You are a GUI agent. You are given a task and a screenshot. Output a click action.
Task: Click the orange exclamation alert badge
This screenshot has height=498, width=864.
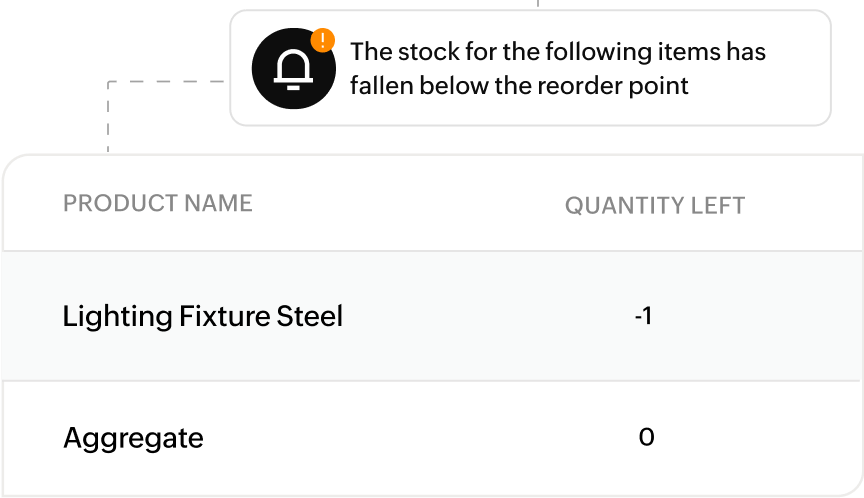322,41
